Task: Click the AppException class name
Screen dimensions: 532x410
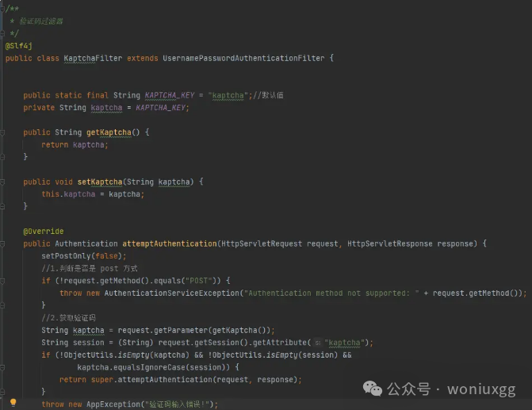Action: coord(113,404)
